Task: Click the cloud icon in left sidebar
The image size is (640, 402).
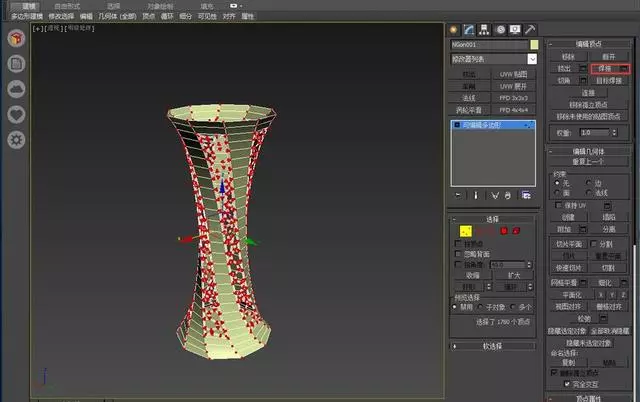Action: tap(16, 88)
